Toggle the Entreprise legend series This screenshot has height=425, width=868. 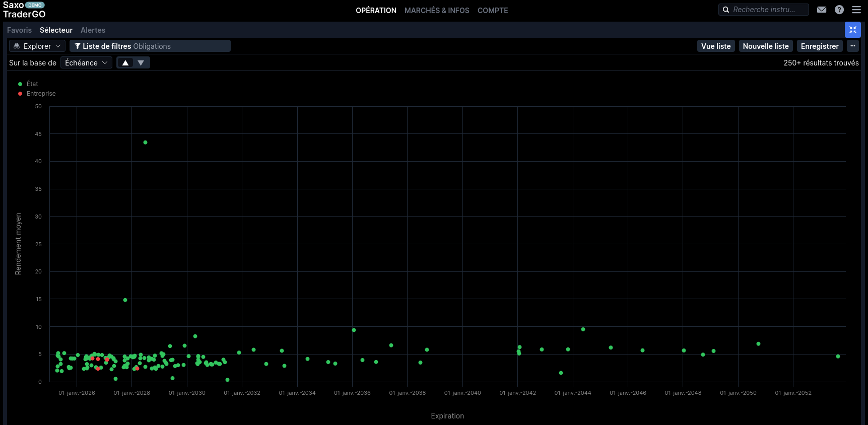40,94
